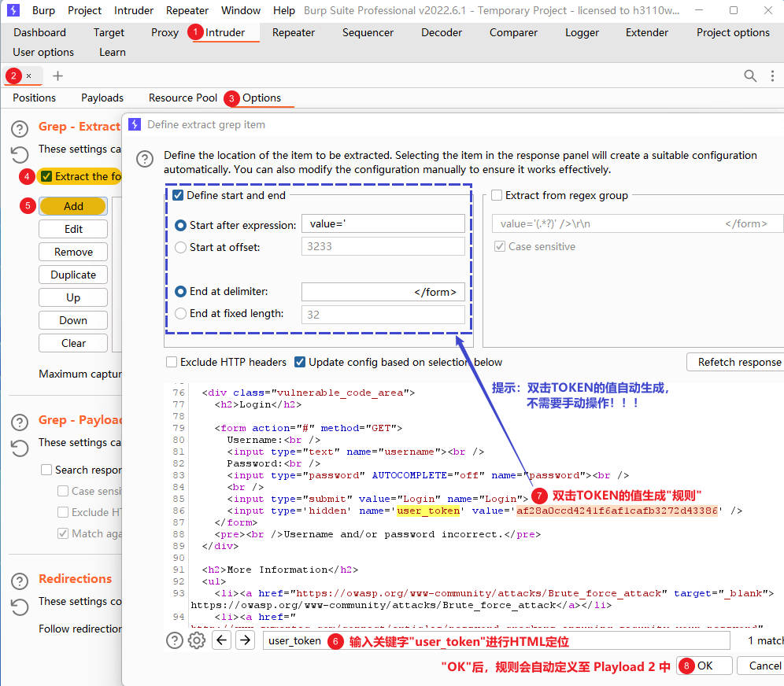Screen dimensions: 784x686
Task: Check Exclude HTTP headers
Action: pos(172,362)
